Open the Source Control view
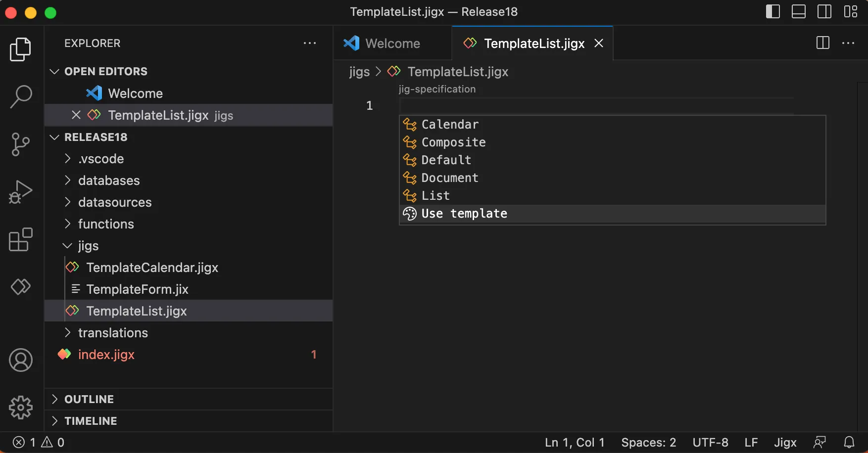This screenshot has width=868, height=453. (x=21, y=144)
